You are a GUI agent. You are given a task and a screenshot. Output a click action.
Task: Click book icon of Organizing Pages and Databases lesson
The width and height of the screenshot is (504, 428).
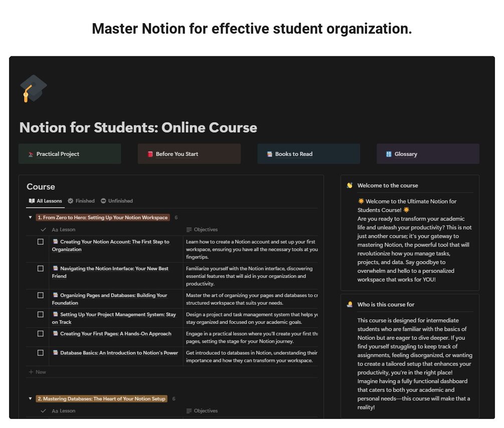(55, 295)
